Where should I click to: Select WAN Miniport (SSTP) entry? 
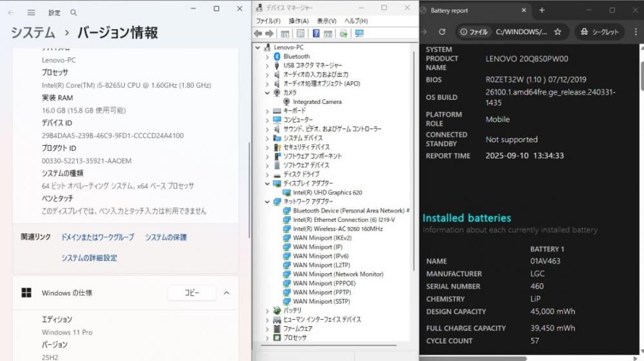321,302
